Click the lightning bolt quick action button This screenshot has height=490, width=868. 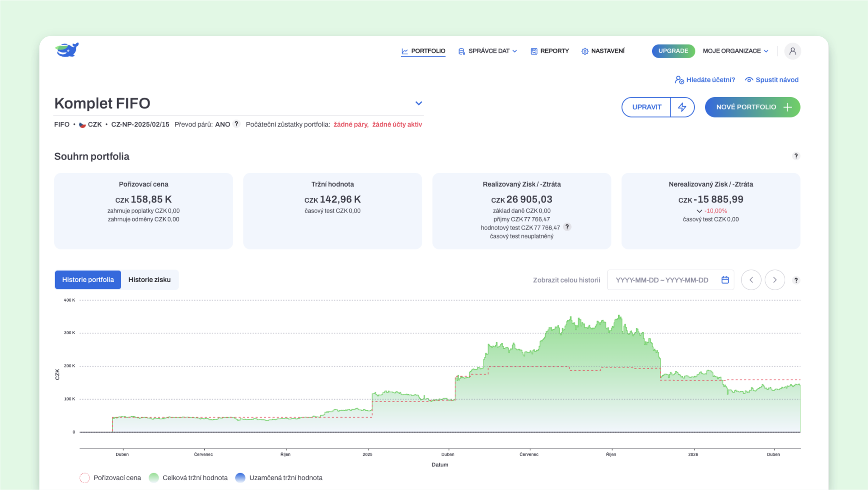tap(682, 107)
